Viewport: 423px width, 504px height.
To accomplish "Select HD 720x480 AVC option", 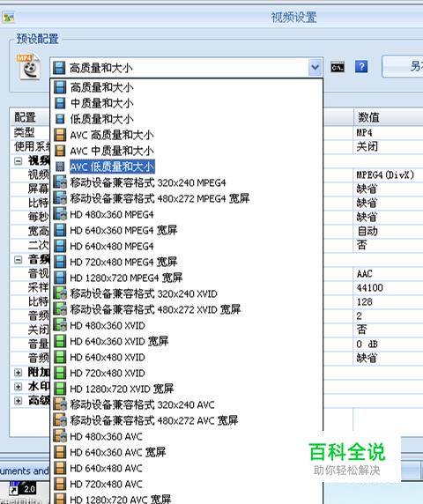I will (187, 484).
